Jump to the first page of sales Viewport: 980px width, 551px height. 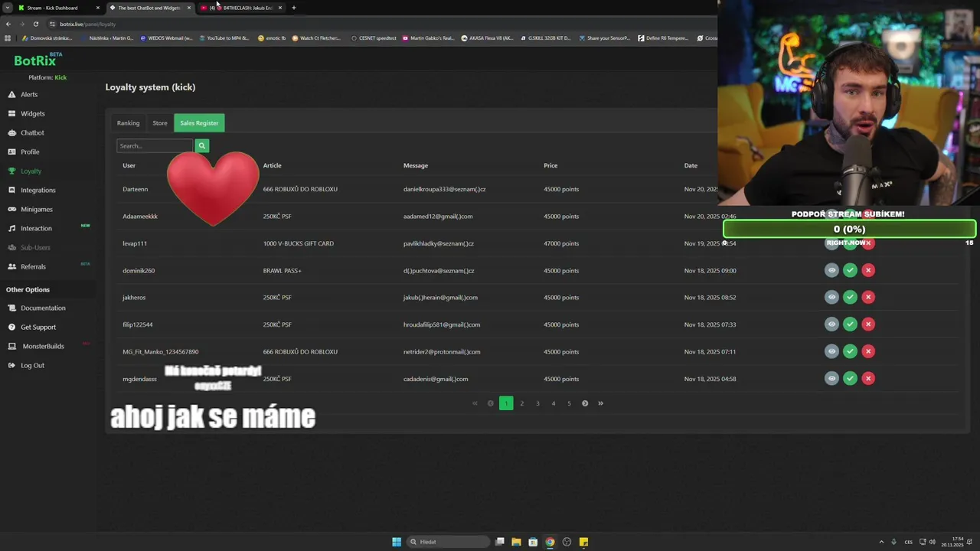475,403
